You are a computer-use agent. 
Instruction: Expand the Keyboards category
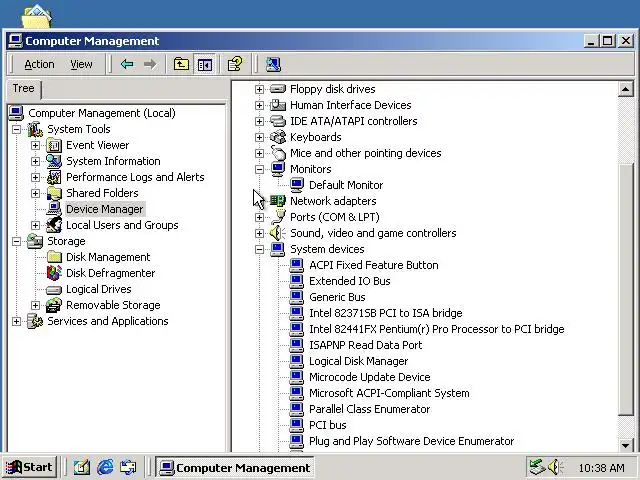point(259,137)
